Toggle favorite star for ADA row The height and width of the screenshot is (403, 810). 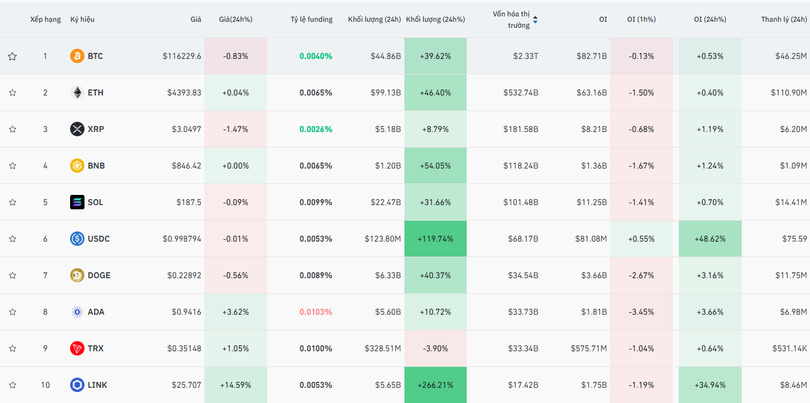click(x=13, y=312)
